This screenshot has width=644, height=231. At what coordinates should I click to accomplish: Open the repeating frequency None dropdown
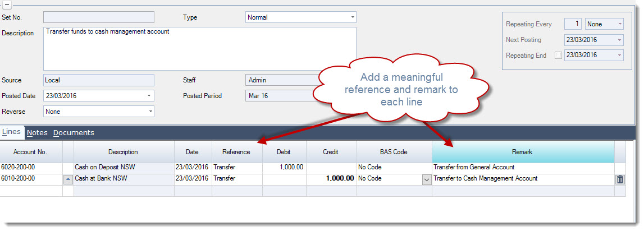pos(620,24)
